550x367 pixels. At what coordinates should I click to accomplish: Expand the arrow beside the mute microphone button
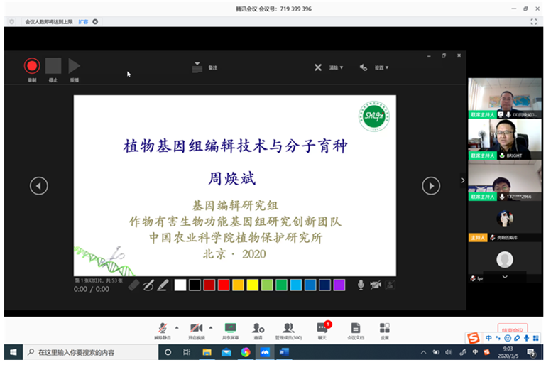(177, 328)
